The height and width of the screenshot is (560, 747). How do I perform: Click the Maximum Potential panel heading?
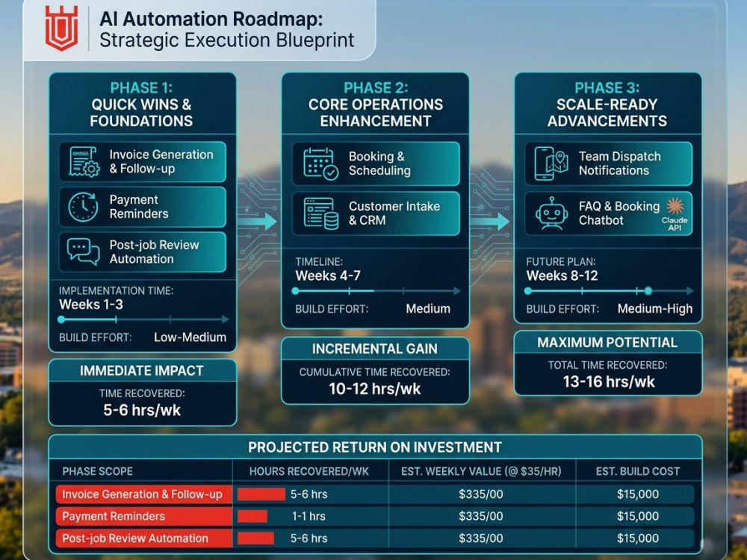tap(607, 343)
